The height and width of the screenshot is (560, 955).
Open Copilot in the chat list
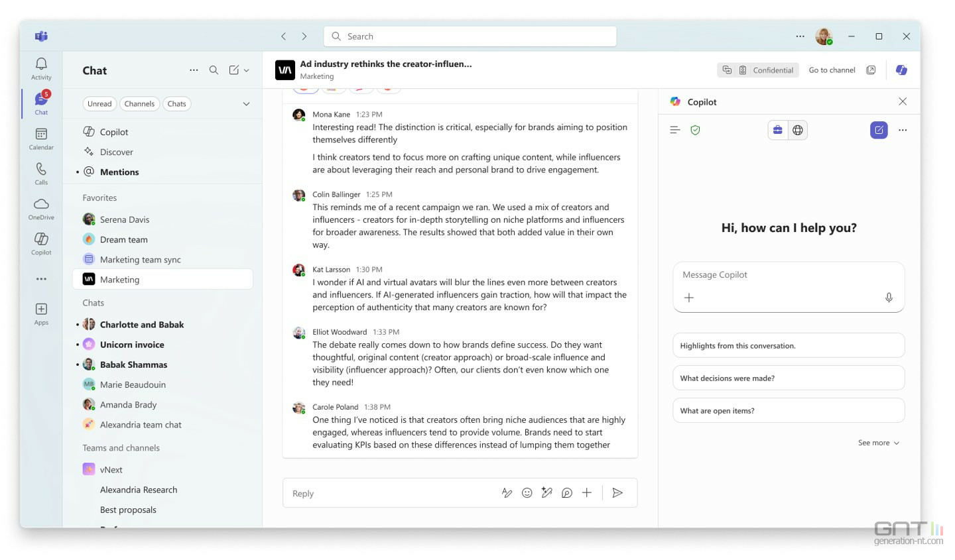tap(162, 132)
